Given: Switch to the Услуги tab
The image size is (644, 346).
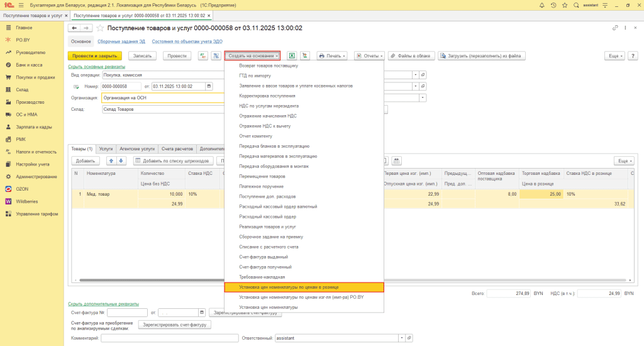Looking at the screenshot, I should 106,149.
